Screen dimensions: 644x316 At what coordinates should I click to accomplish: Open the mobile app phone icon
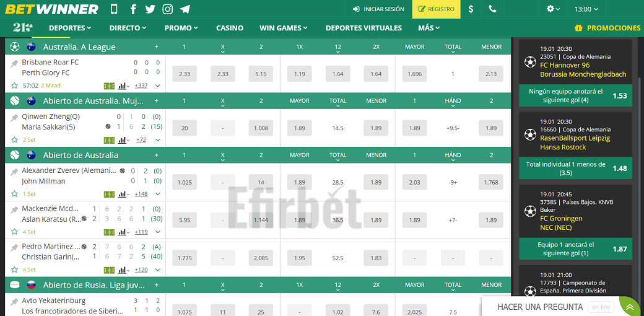tap(114, 9)
